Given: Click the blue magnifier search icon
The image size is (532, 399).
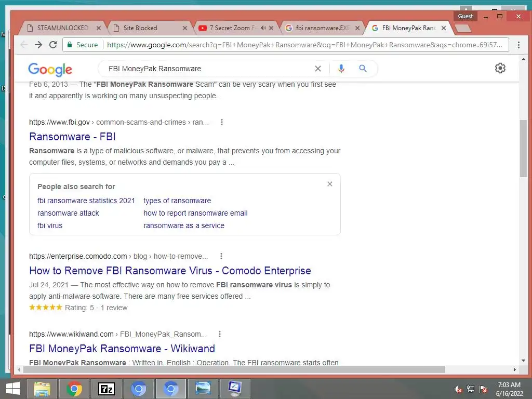Looking at the screenshot, I should [x=363, y=69].
